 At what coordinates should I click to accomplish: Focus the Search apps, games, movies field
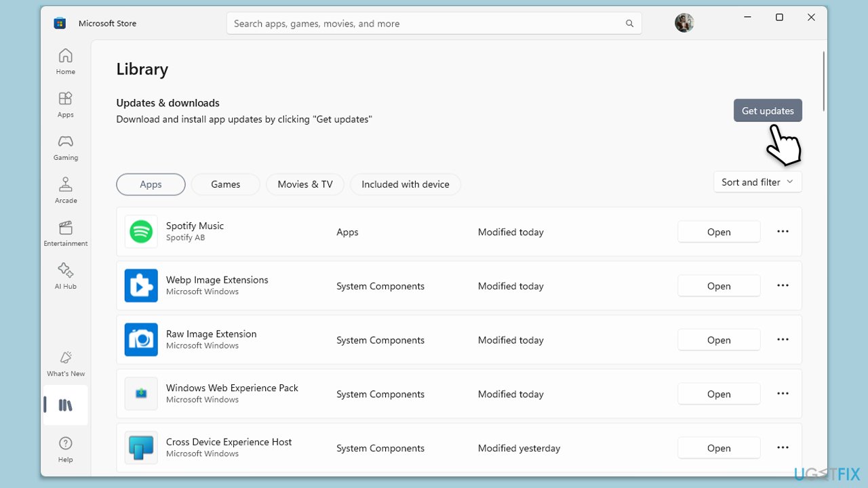[x=434, y=24]
